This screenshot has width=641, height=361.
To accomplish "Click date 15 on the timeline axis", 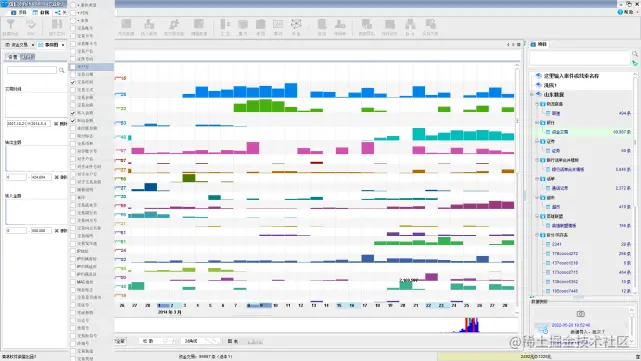I will (339, 305).
